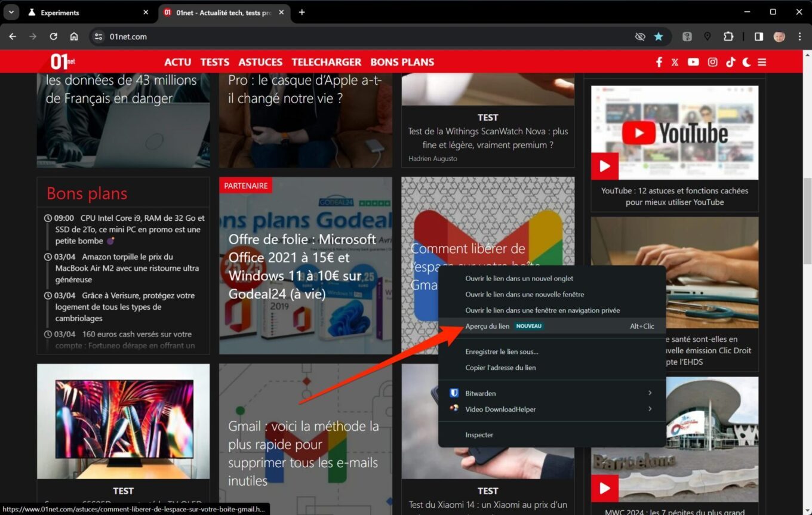Choose 'Ouvrir le lien dans une nouvelle fenêtre'
The image size is (812, 515).
click(552, 294)
